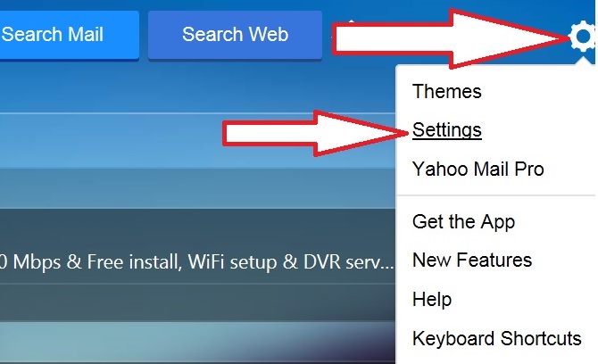Click the red arrow pointing to Settings
The height and width of the screenshot is (364, 598).
coord(315,134)
